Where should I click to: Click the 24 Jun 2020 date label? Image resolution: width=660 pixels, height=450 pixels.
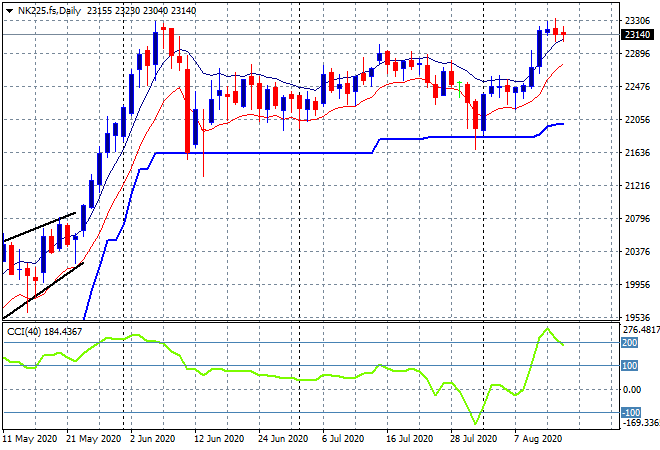tap(283, 439)
